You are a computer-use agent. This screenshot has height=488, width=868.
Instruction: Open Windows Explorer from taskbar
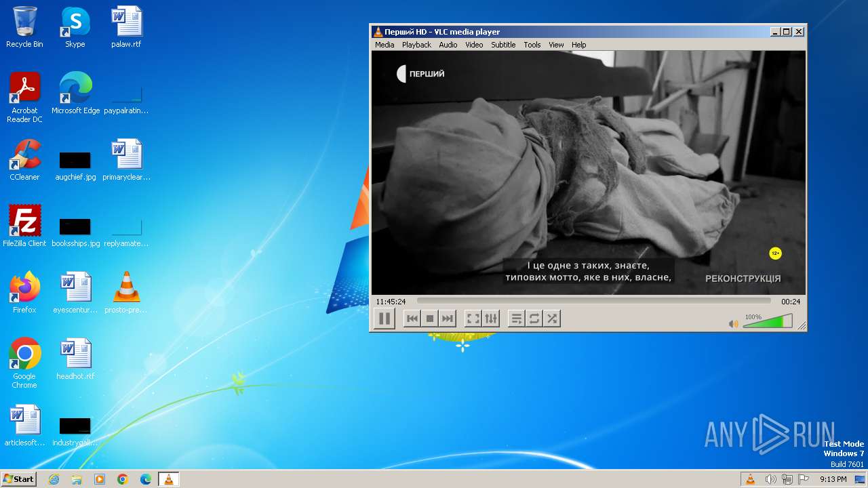pos(77,479)
